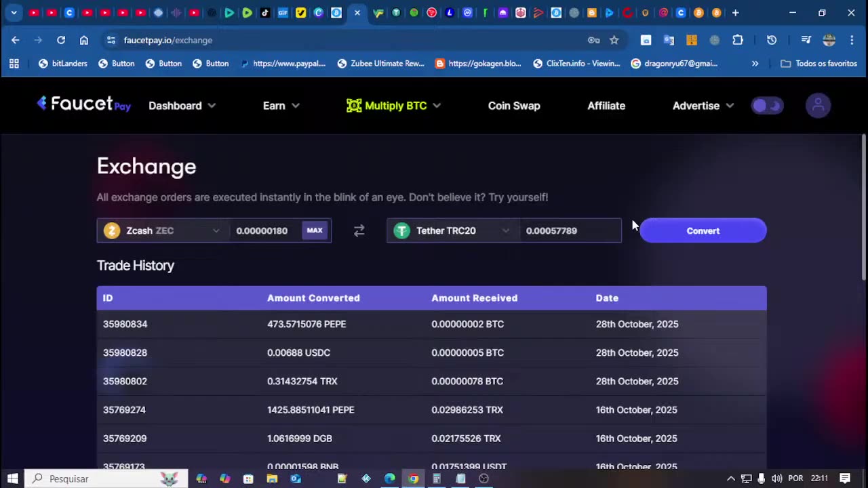The image size is (868, 488).
Task: Expand the Earn menu
Action: coord(281,106)
